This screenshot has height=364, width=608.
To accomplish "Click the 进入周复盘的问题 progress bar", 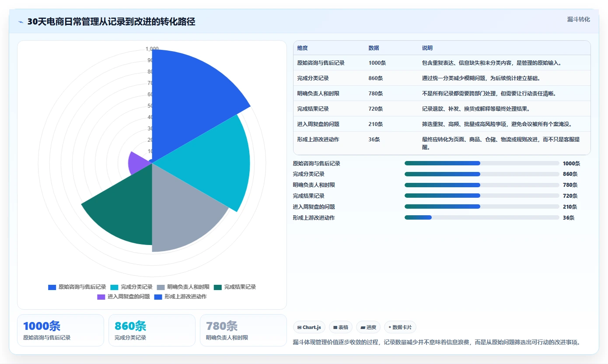I will (x=482, y=206).
